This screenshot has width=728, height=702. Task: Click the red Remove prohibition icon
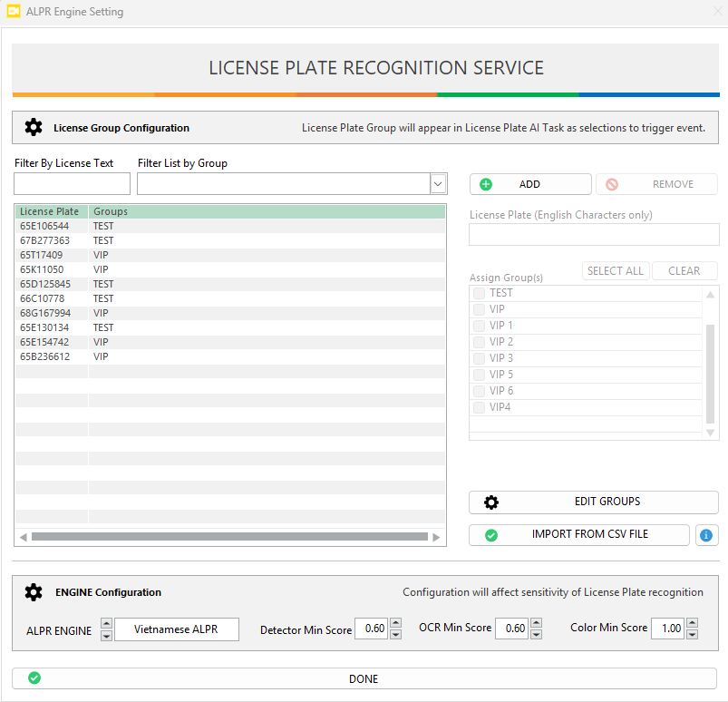click(x=612, y=184)
